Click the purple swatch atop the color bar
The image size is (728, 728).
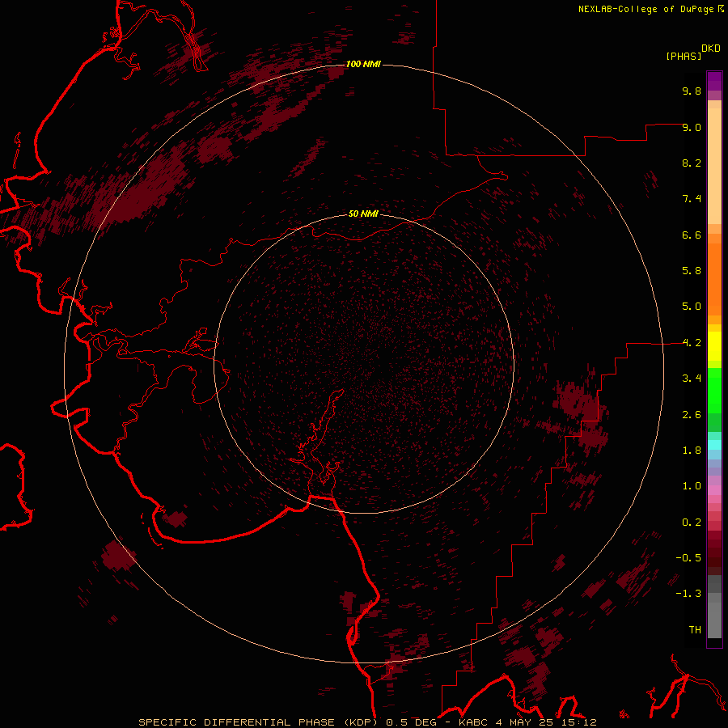pos(714,81)
